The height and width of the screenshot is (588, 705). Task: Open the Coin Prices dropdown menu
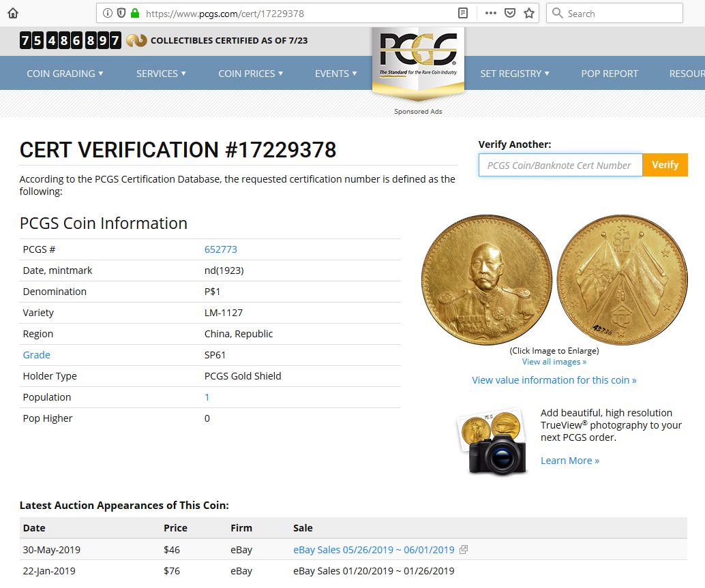tap(250, 74)
